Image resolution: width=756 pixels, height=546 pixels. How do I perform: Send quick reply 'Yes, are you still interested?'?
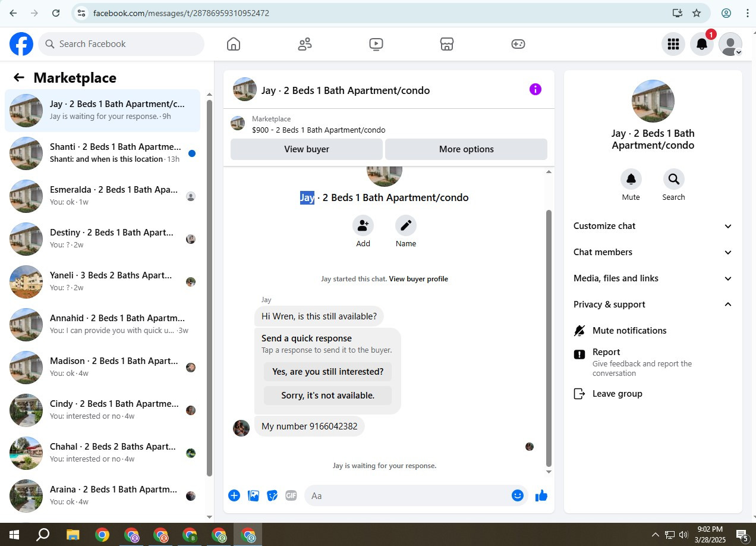(328, 372)
